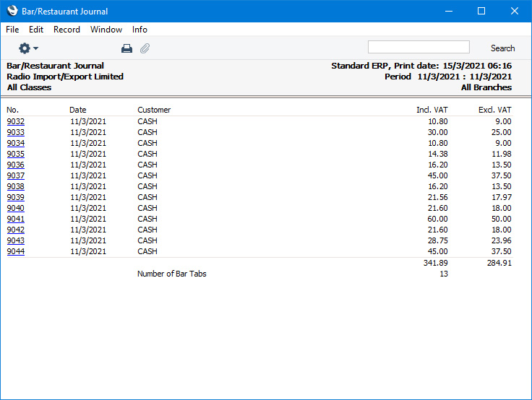This screenshot has width=532, height=400.
Task: Click the app logo in title bar
Action: [12, 11]
